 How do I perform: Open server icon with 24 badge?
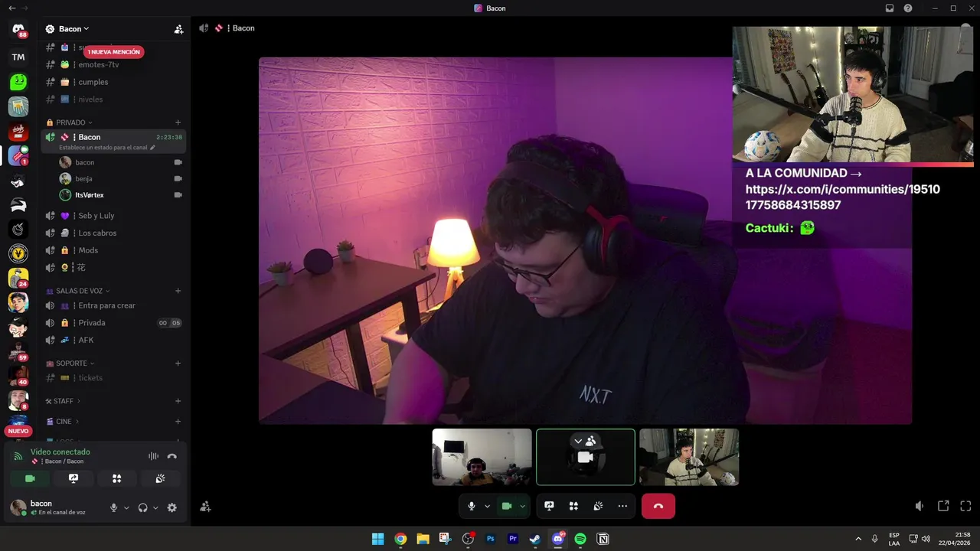[18, 278]
